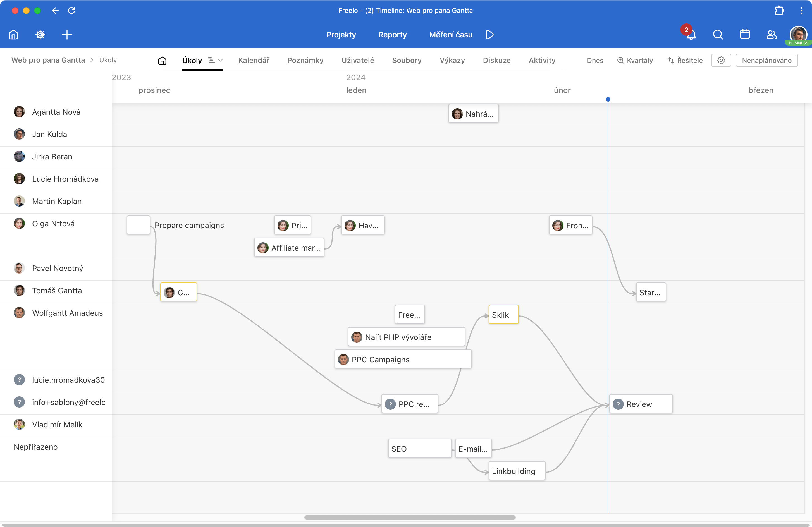Screen dimensions: 812x527
Task: Open the Pri... task card
Action: coord(292,225)
